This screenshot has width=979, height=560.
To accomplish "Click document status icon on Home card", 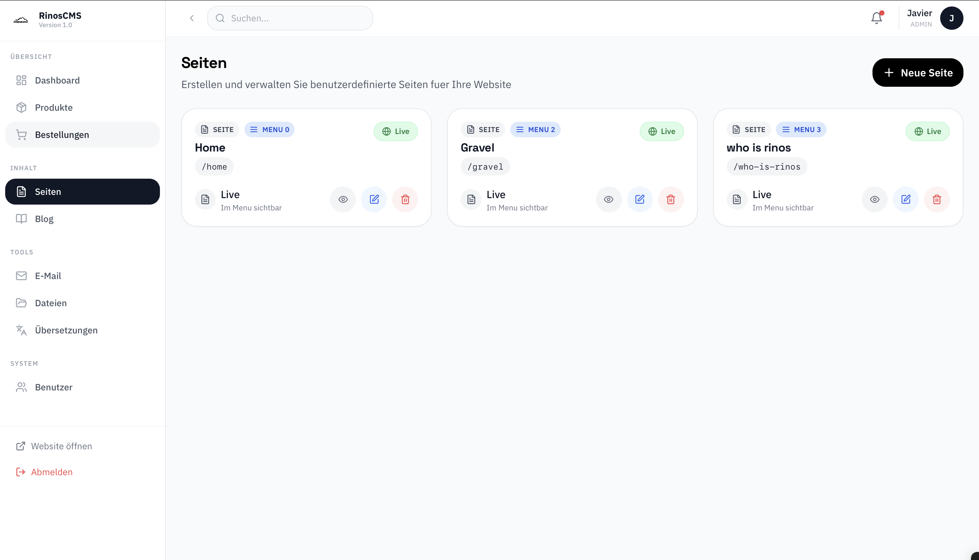I will pyautogui.click(x=205, y=199).
